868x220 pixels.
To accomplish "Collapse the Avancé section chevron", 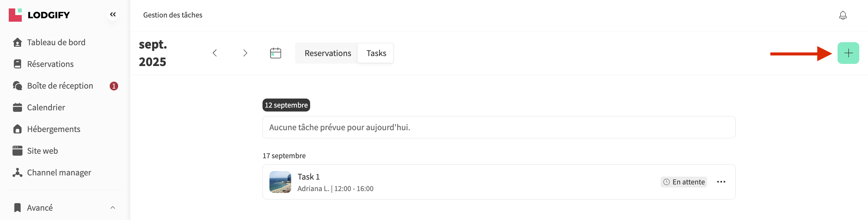I will 113,208.
